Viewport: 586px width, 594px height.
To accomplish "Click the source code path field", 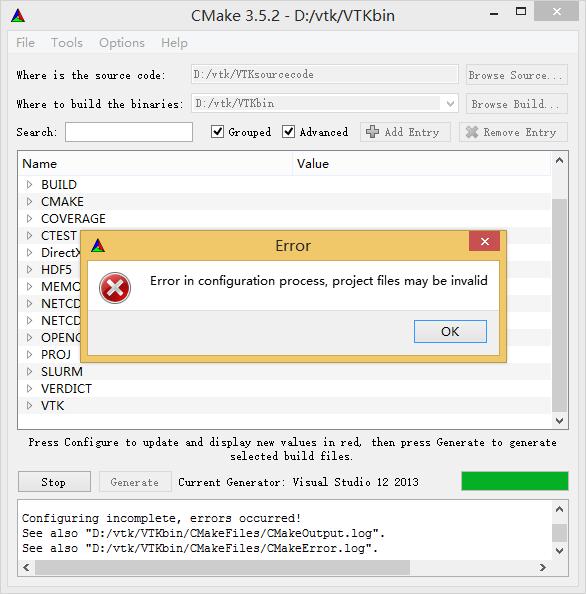I will coord(325,74).
